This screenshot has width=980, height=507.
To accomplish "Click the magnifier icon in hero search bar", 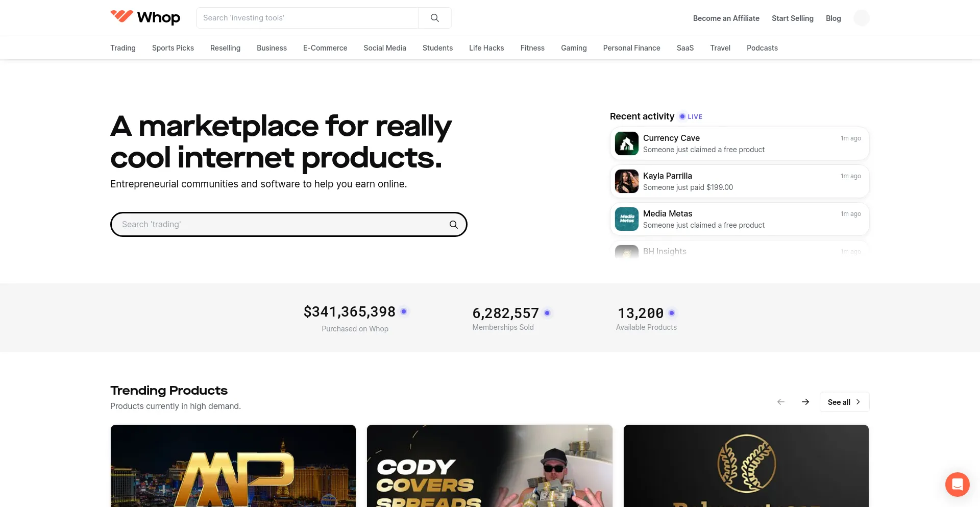I will click(x=453, y=225).
